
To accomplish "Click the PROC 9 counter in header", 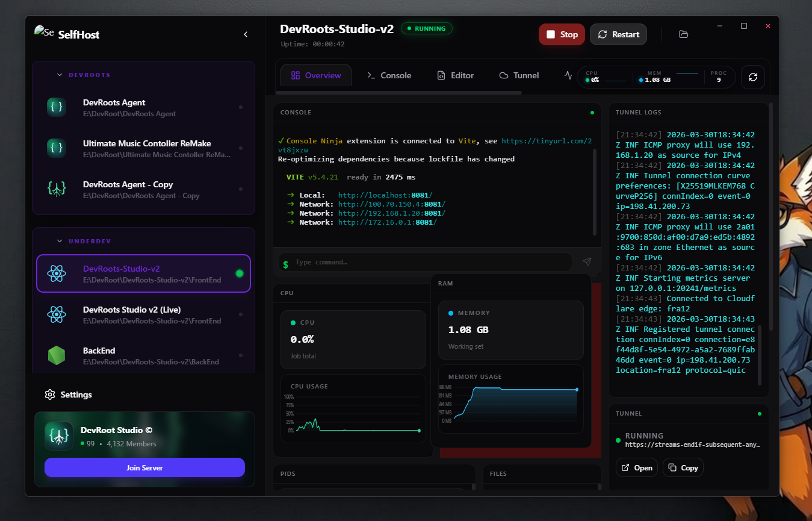I will (x=719, y=76).
